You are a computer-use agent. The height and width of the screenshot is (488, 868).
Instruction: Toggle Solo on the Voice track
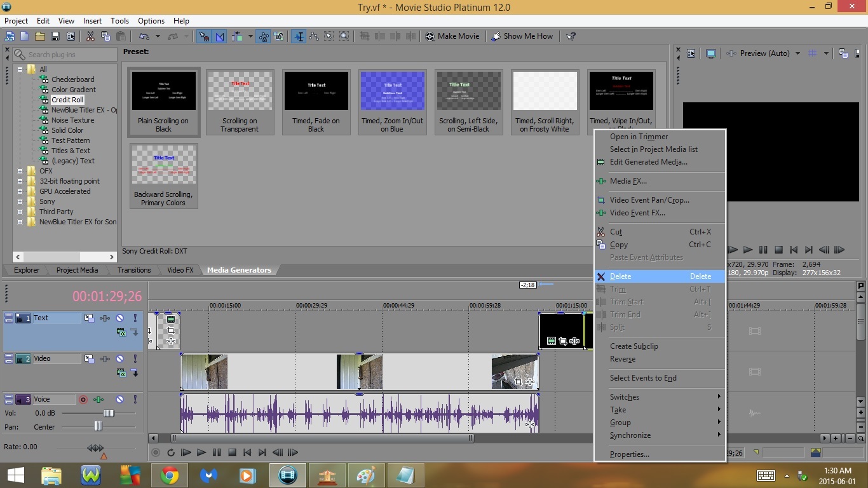135,400
